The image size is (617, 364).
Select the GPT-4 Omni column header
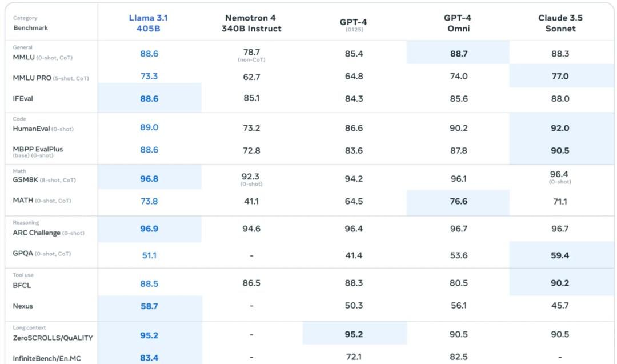point(458,23)
